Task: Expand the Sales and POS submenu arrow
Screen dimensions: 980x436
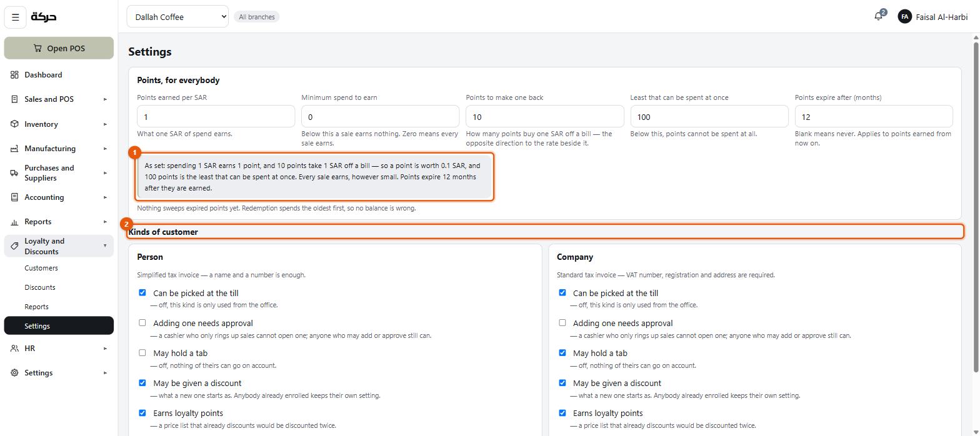Action: 105,99
